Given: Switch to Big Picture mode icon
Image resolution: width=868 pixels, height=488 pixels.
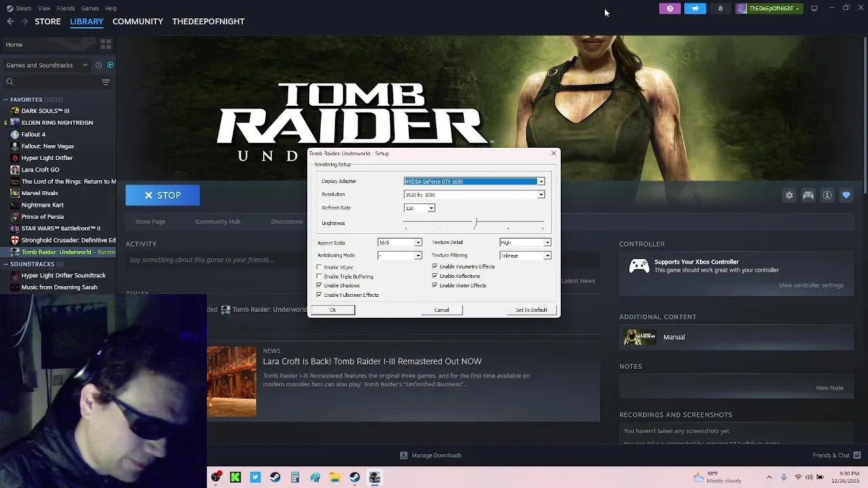Looking at the screenshot, I should click(814, 8).
